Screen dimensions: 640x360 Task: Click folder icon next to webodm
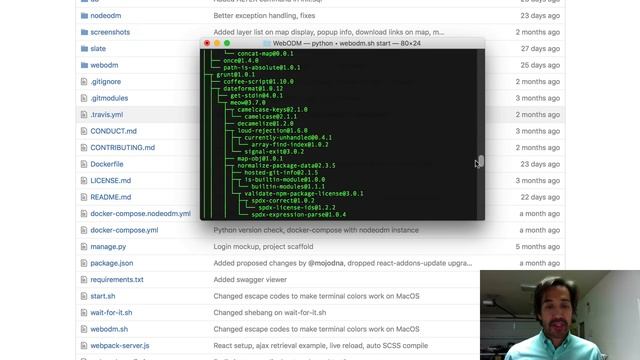[84, 65]
